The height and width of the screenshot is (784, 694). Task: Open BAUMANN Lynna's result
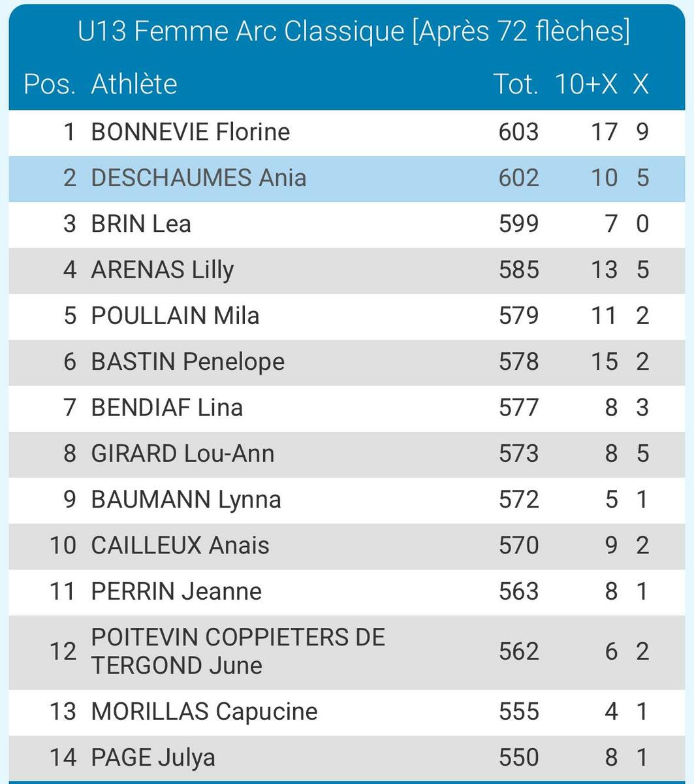point(186,500)
